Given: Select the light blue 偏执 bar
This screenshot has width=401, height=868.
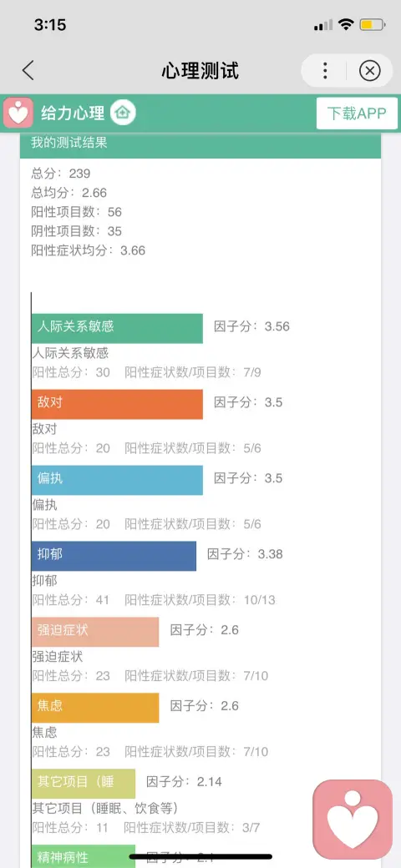Looking at the screenshot, I should coord(118,480).
